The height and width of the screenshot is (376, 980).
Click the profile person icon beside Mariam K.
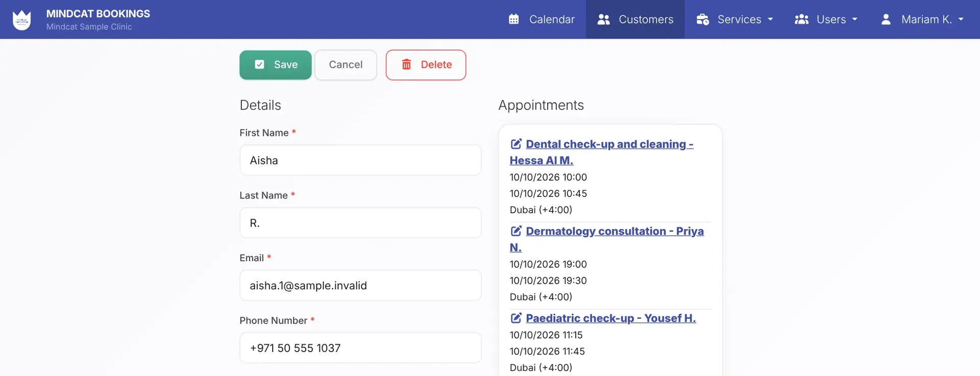pyautogui.click(x=886, y=19)
